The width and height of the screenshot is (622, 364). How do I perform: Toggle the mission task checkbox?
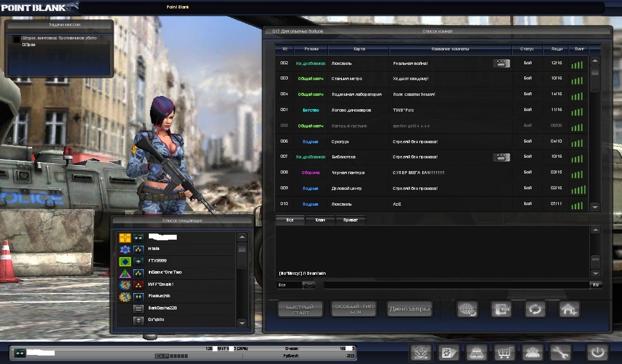(x=16, y=39)
